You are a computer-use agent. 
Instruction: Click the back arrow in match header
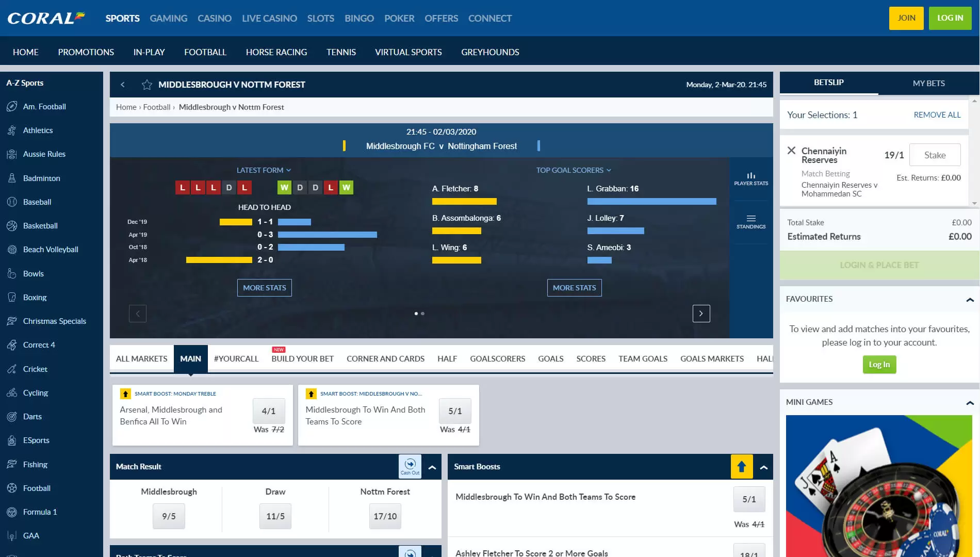(123, 85)
